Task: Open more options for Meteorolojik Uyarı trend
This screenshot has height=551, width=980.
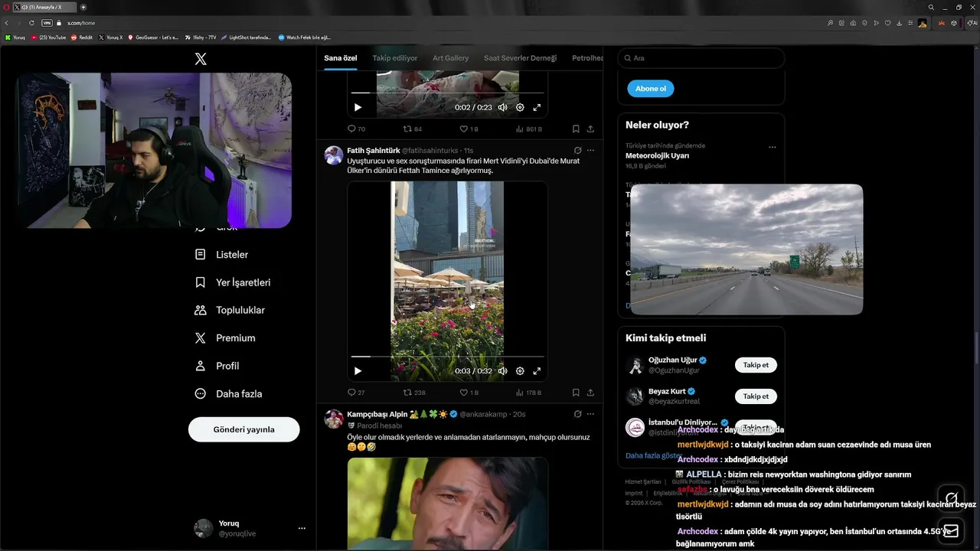Action: [x=772, y=147]
